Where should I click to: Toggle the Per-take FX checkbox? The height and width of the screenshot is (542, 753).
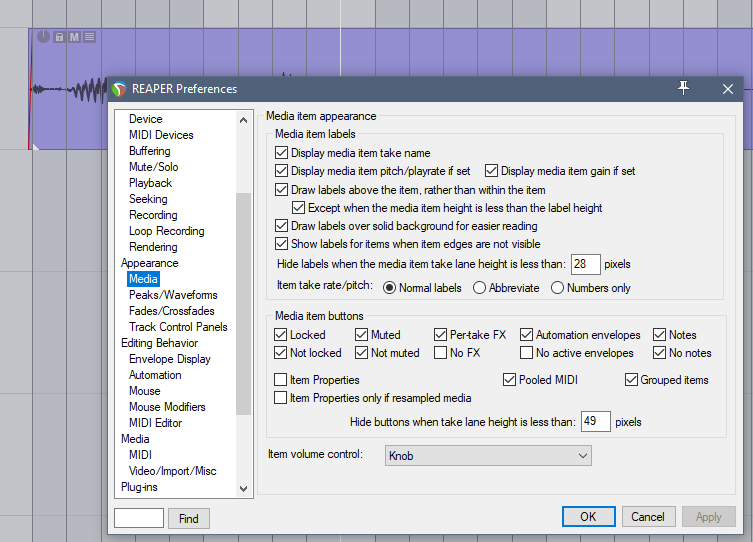(x=440, y=335)
